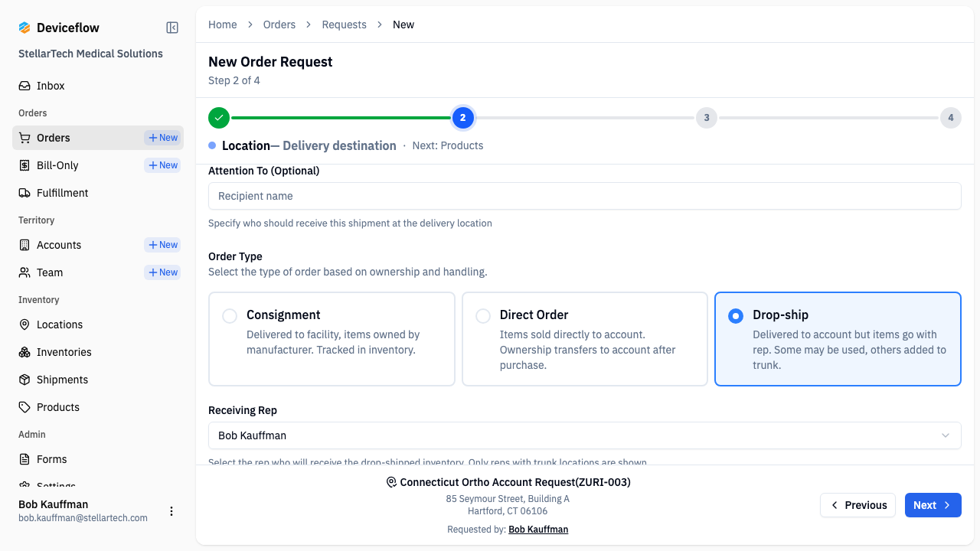Click the Deviceflow logo icon

(x=24, y=28)
